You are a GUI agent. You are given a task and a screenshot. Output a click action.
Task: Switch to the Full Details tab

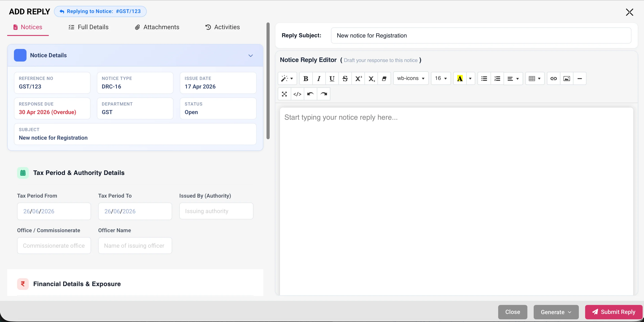(x=89, y=27)
